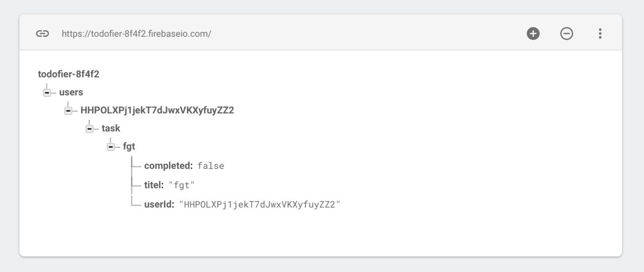Image resolution: width=644 pixels, height=272 pixels.
Task: Select the todofier-8f4f2 root node
Action: (x=68, y=74)
